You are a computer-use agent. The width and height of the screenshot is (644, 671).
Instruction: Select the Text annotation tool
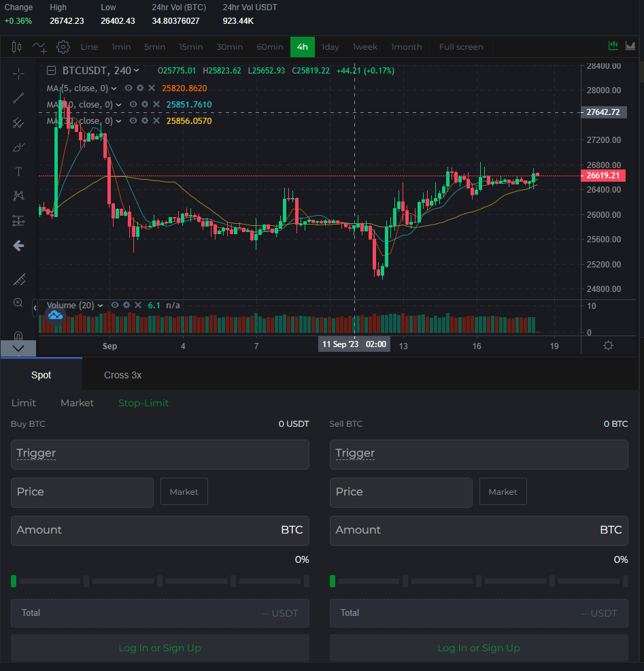18,171
